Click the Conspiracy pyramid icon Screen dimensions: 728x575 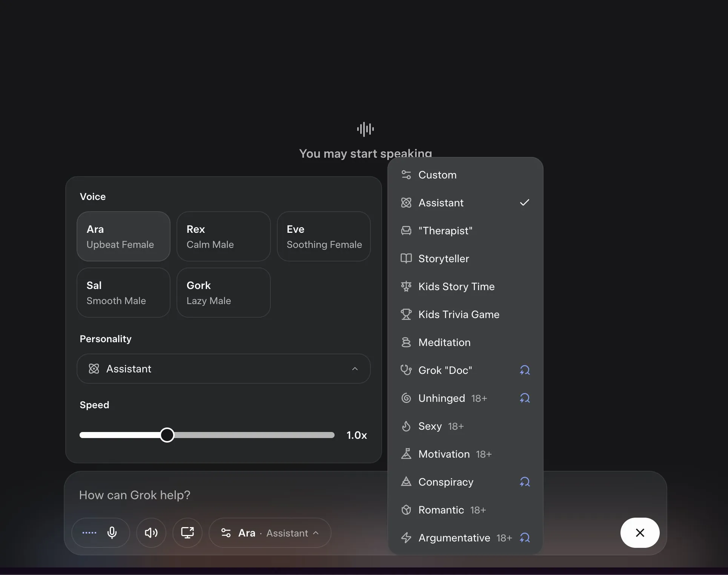[406, 482]
